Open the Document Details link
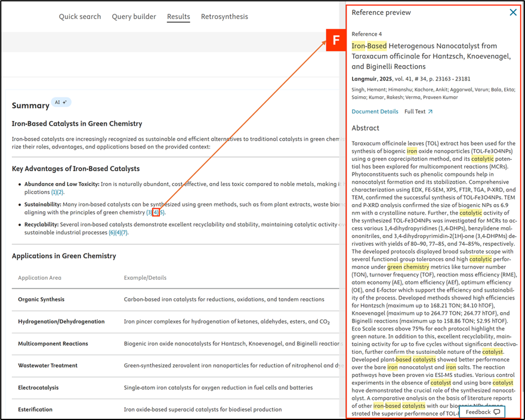525x420 pixels. tap(375, 112)
